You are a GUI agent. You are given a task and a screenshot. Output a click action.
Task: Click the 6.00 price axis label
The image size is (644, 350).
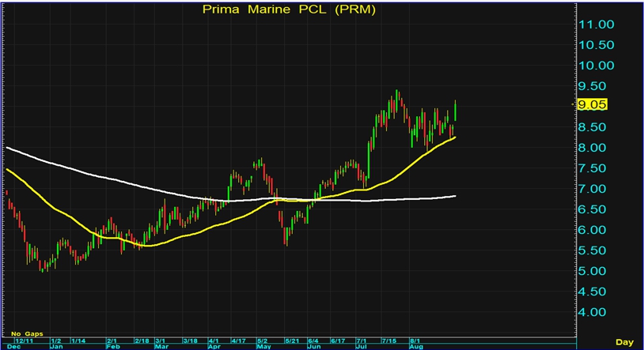pos(592,230)
